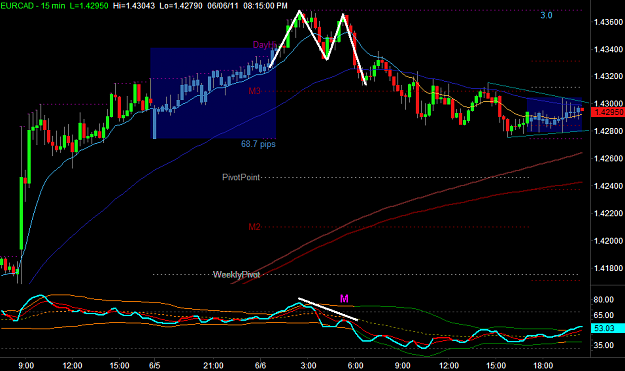Image resolution: width=625 pixels, height=371 pixels.
Task: Select the L=1.42950 last price header value
Action: pyautogui.click(x=88, y=6)
